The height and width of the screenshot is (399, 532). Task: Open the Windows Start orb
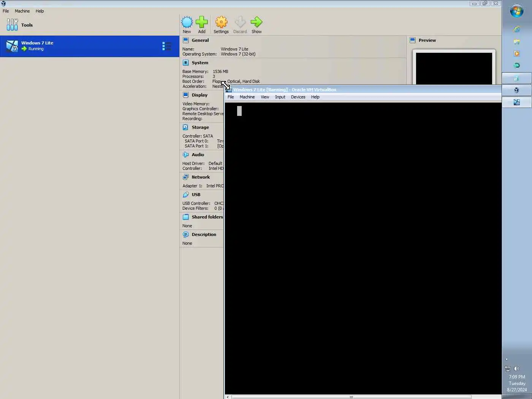(517, 11)
